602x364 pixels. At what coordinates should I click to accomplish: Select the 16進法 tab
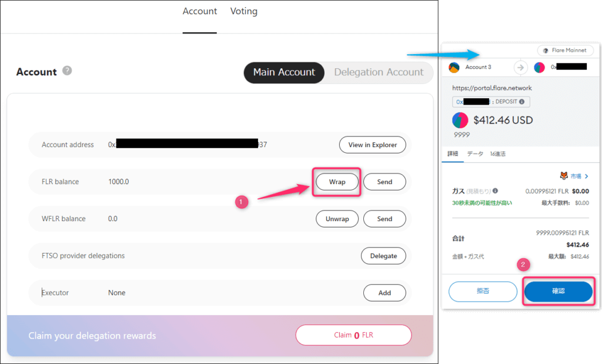click(x=497, y=154)
